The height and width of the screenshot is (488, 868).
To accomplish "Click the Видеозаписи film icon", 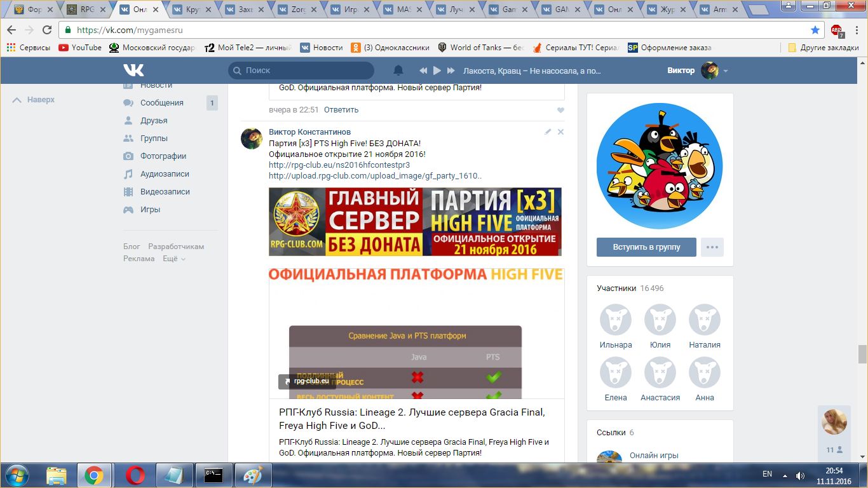I will pos(128,192).
